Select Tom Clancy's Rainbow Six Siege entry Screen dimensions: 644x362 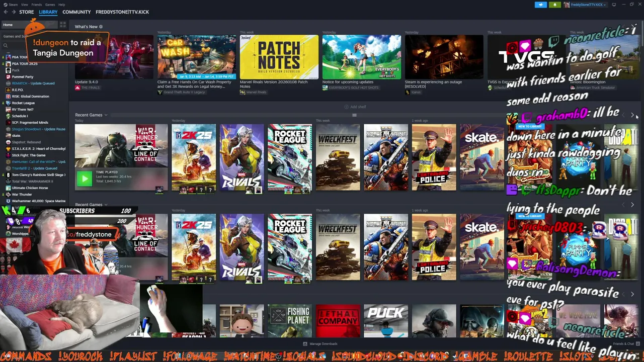coord(38,174)
